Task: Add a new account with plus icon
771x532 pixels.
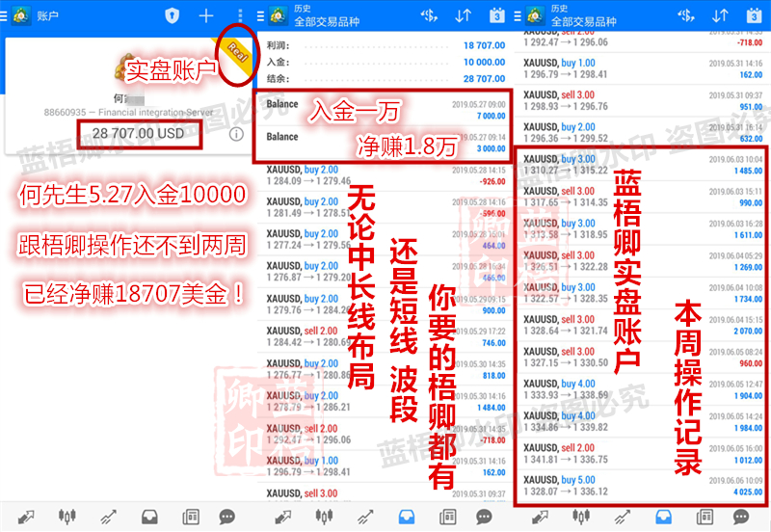Action: pos(206,15)
